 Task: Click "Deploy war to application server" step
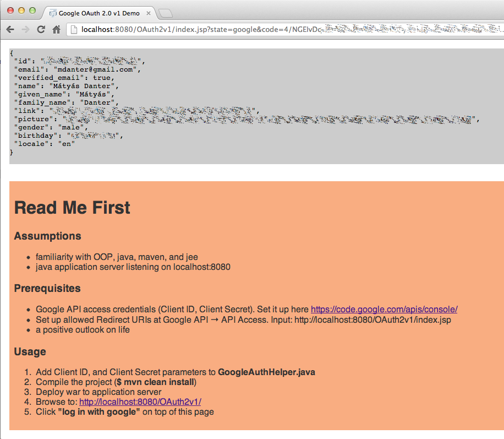98,392
